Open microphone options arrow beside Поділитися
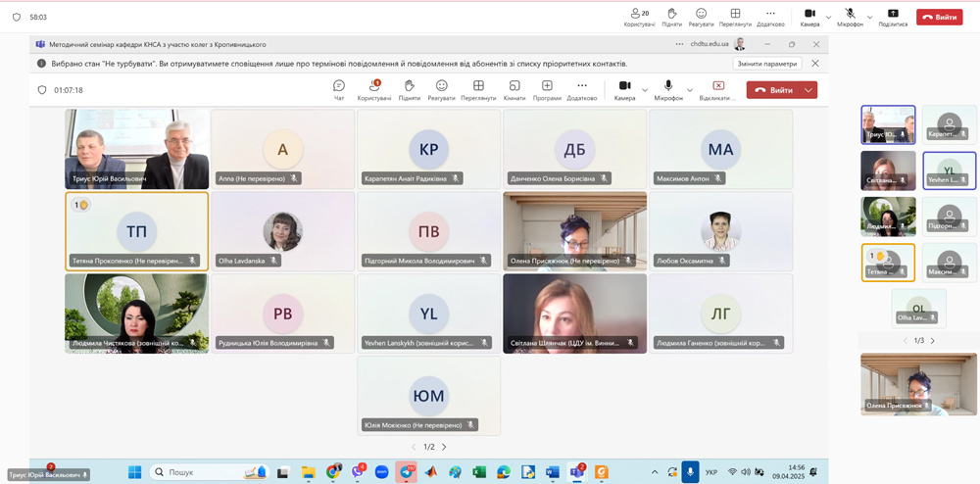 [869, 18]
